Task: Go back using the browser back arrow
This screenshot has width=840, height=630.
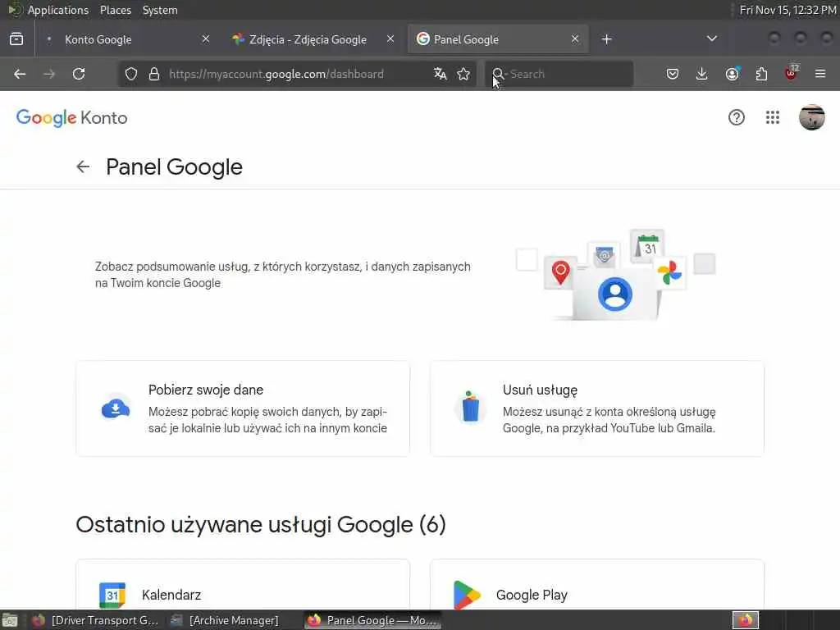Action: tap(20, 74)
